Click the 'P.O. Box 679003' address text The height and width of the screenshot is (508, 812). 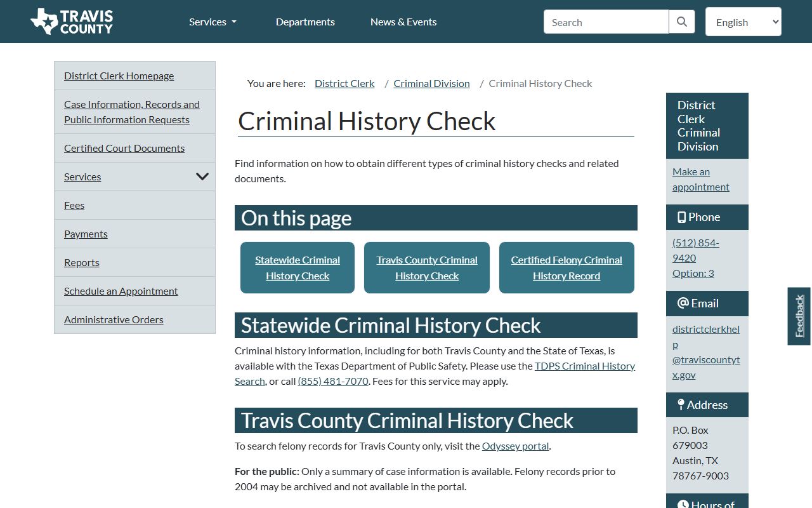click(690, 438)
